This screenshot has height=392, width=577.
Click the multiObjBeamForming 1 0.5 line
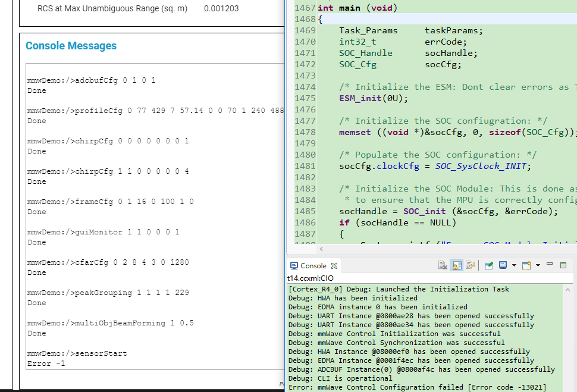point(111,323)
